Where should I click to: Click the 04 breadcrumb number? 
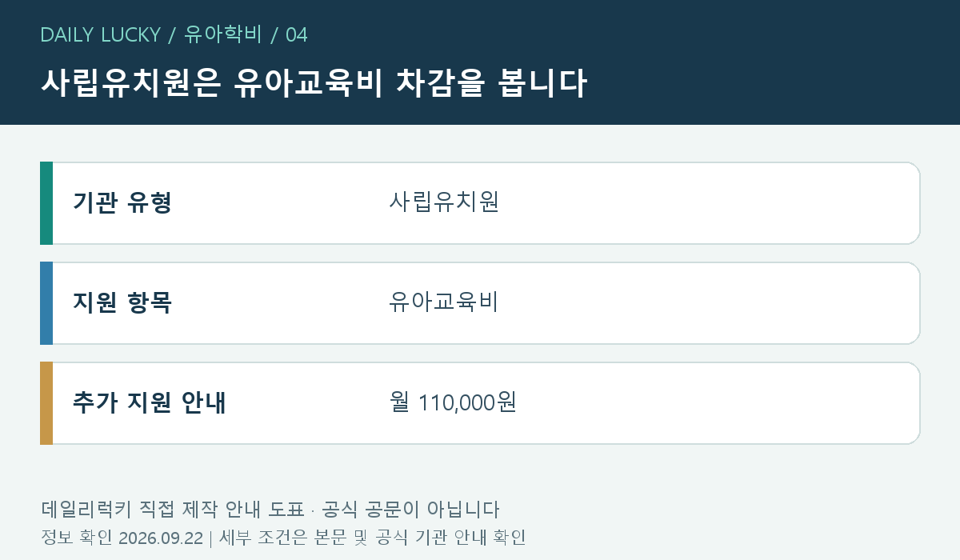(x=296, y=34)
